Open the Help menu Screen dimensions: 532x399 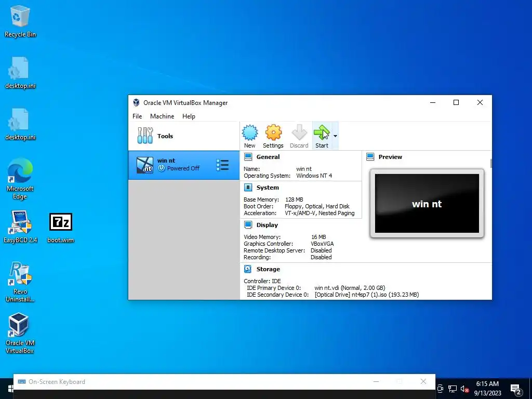point(189,116)
